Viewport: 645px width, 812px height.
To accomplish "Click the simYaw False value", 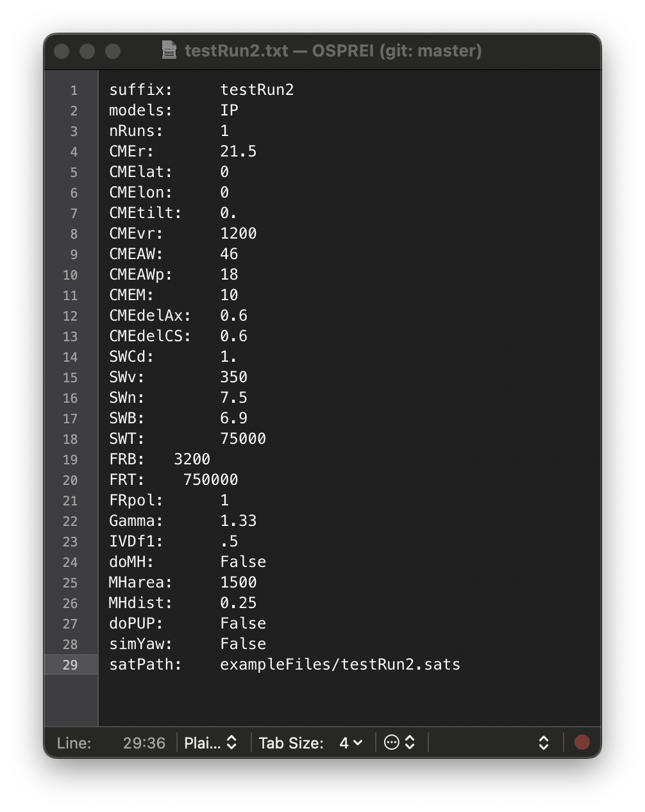I will (243, 644).
